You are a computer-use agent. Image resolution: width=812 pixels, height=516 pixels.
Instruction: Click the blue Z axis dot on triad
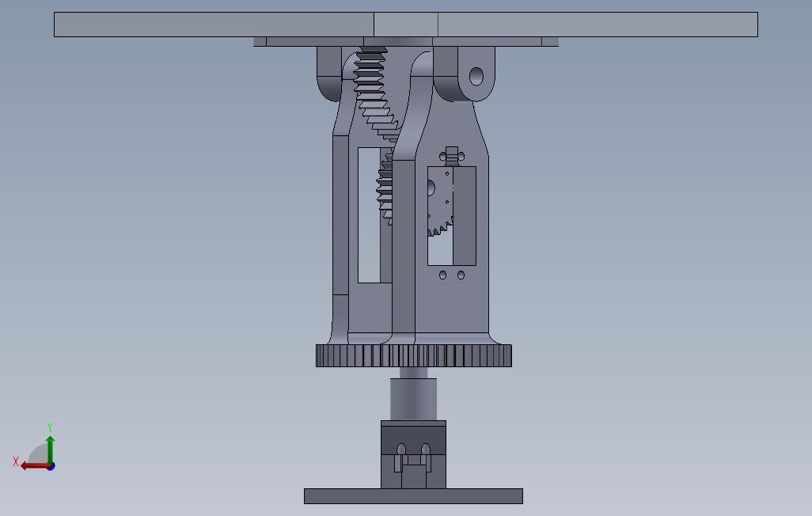pos(51,467)
